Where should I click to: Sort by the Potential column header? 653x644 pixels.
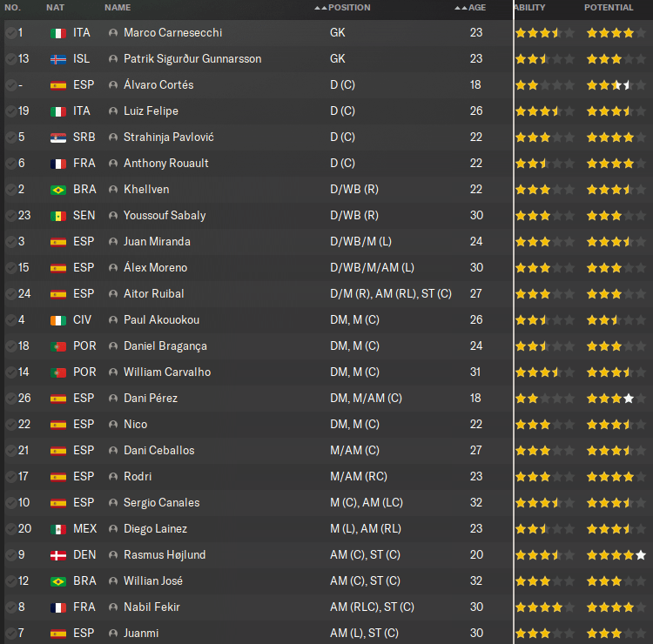click(x=609, y=8)
